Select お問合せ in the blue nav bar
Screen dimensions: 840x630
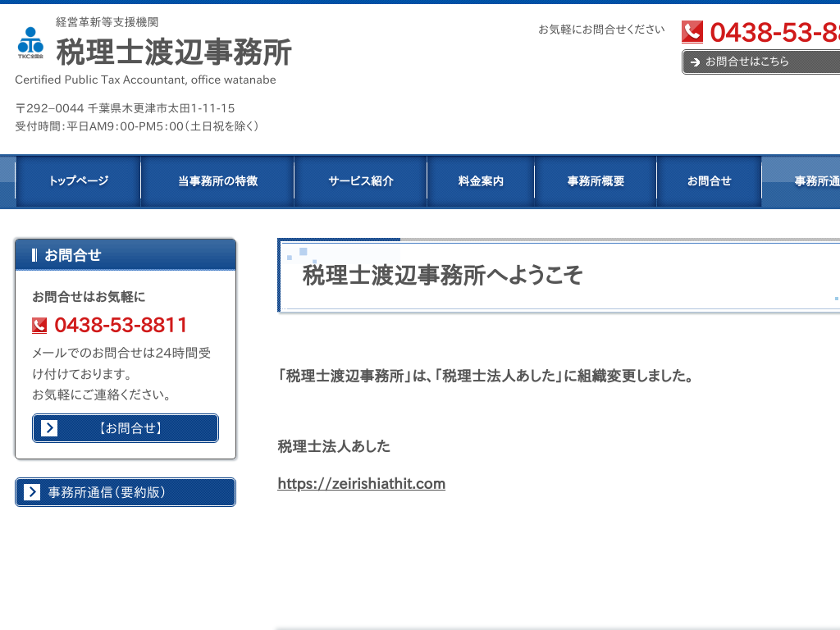[709, 181]
